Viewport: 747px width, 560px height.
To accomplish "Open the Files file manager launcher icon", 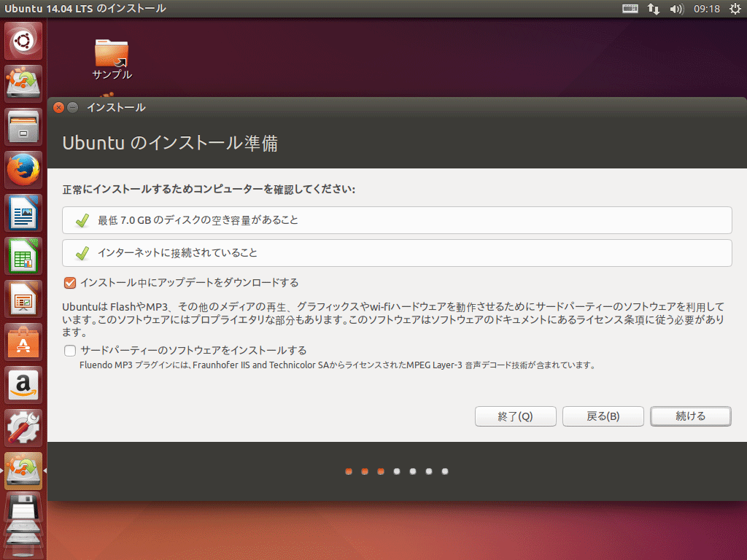I will point(23,127).
